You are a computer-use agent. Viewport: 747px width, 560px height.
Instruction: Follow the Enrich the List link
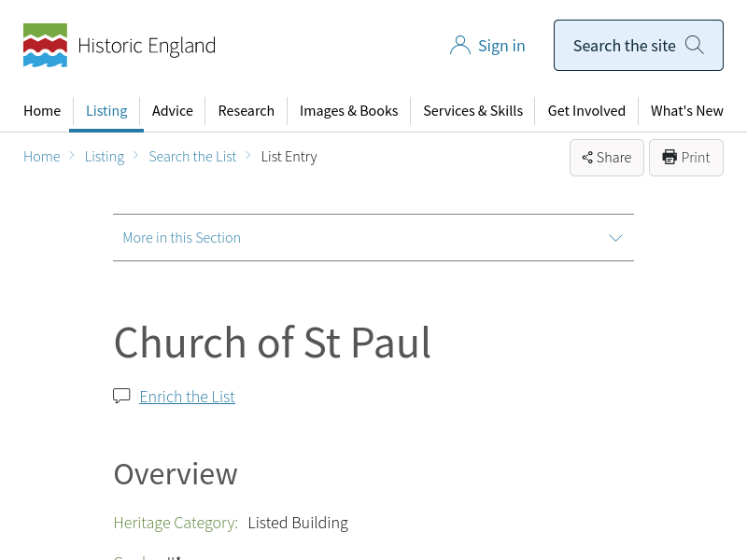(187, 397)
